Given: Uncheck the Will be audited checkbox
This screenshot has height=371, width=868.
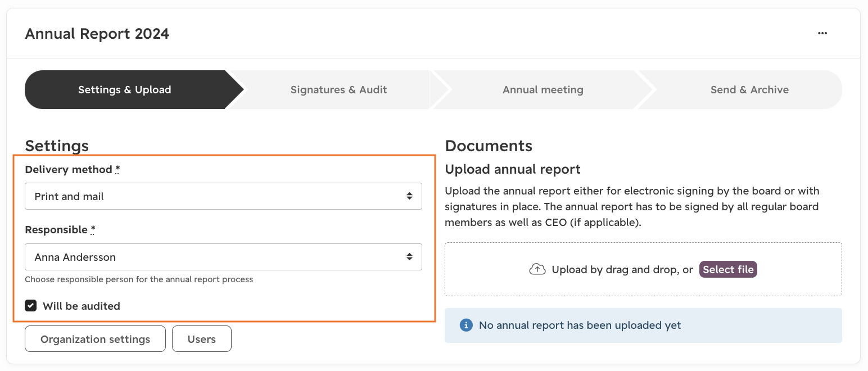Looking at the screenshot, I should (x=31, y=306).
